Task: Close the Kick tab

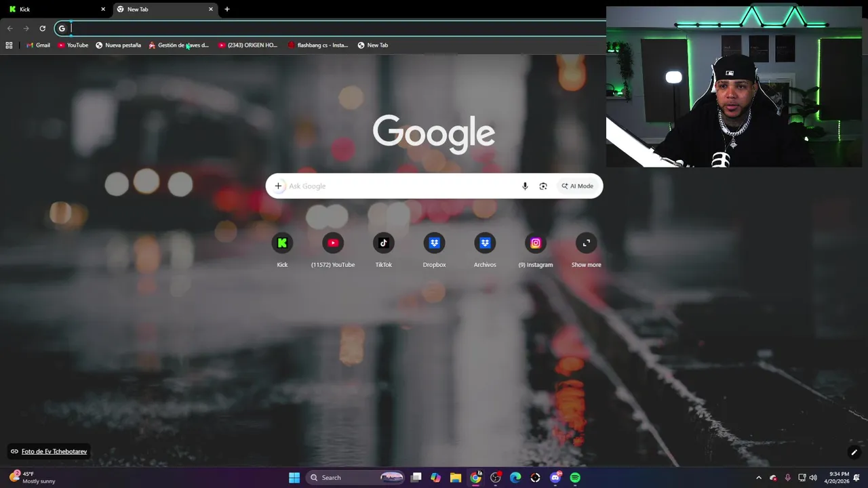Action: coord(103,9)
